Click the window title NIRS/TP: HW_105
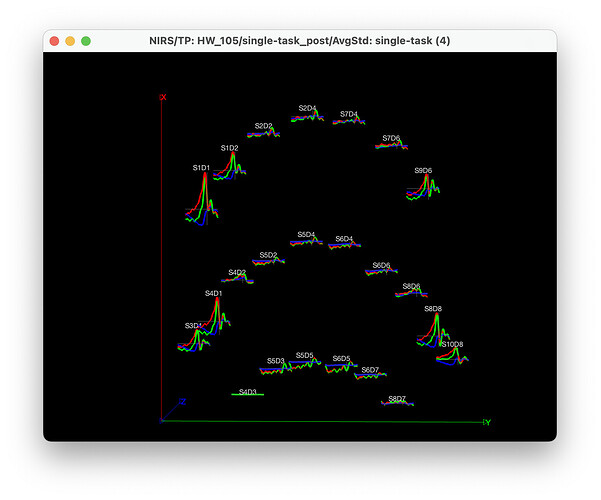 point(300,41)
